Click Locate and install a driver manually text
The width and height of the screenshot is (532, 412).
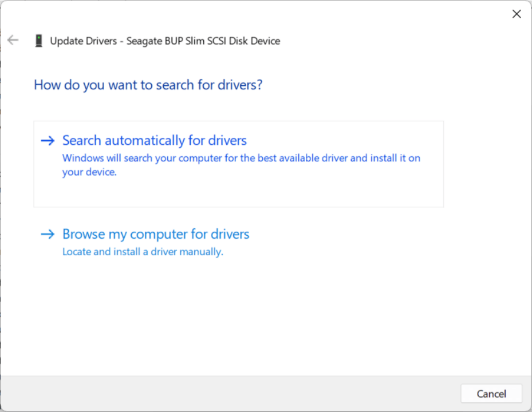(142, 252)
